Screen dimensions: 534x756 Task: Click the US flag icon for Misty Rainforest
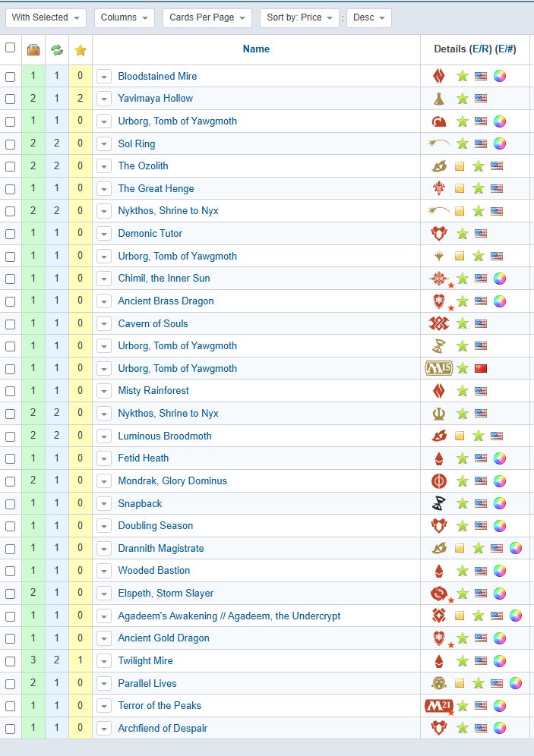481,391
